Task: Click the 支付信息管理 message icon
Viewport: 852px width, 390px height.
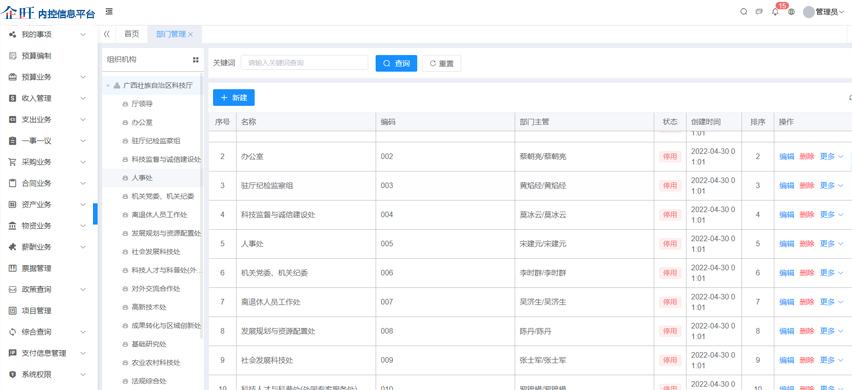Action: 12,353
